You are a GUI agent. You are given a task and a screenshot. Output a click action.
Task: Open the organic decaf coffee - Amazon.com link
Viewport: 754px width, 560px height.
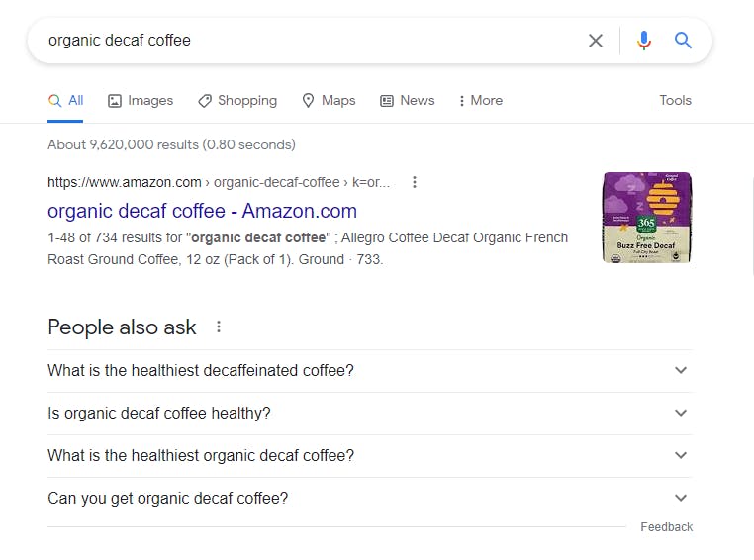202,211
